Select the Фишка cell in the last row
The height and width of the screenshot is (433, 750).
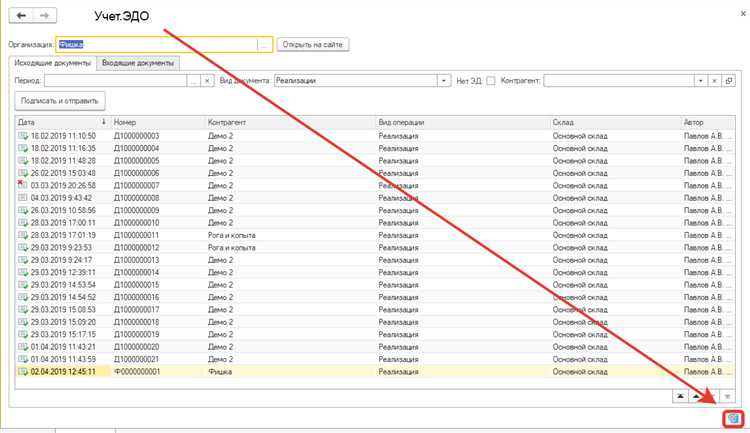pos(220,372)
